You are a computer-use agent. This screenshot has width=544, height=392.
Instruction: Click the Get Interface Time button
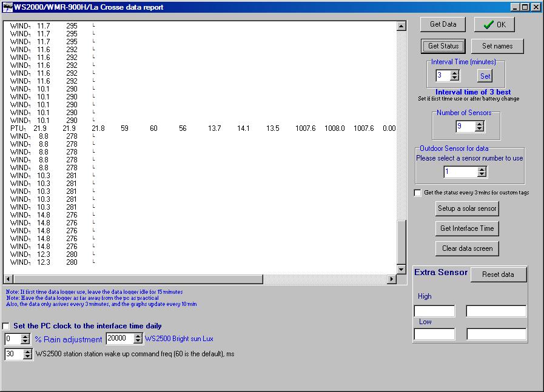(x=467, y=228)
